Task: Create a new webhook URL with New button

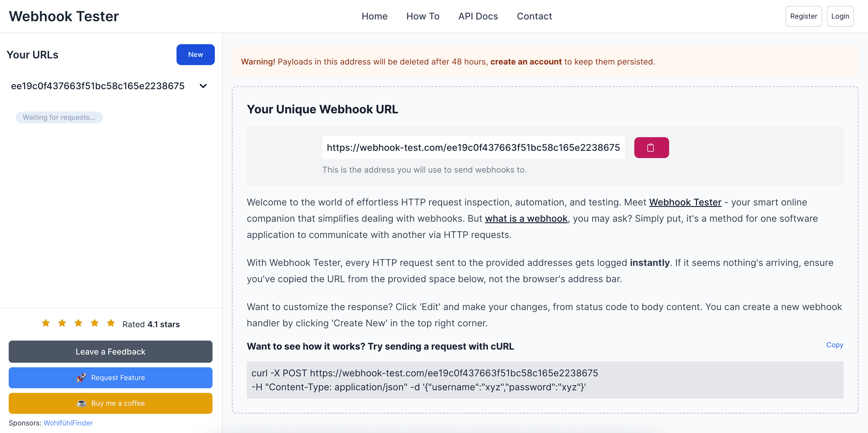Action: 195,54
